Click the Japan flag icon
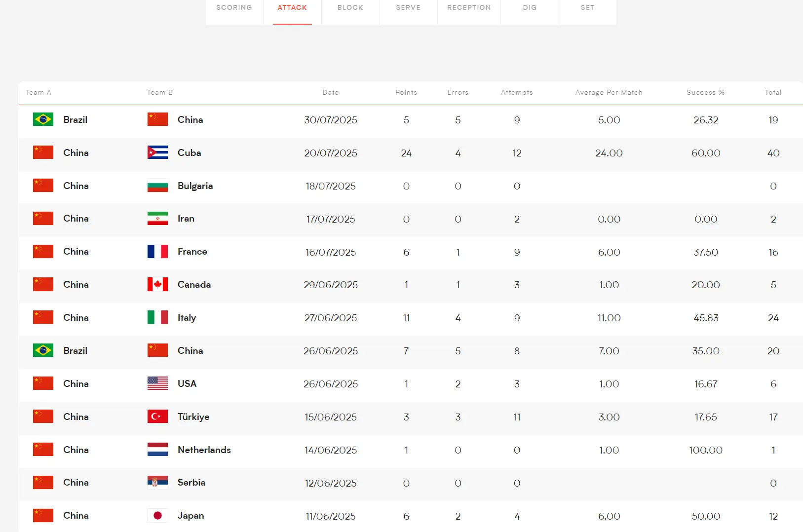 pos(157,515)
